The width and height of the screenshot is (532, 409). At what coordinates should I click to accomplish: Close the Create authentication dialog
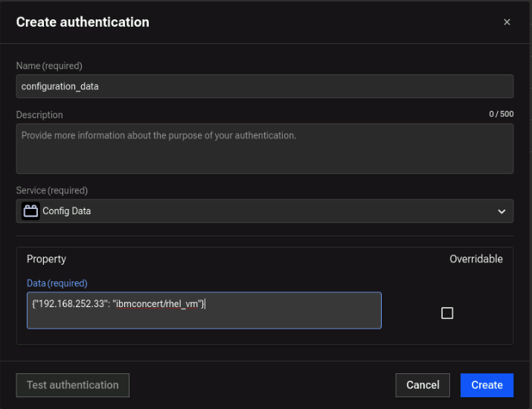pos(507,22)
